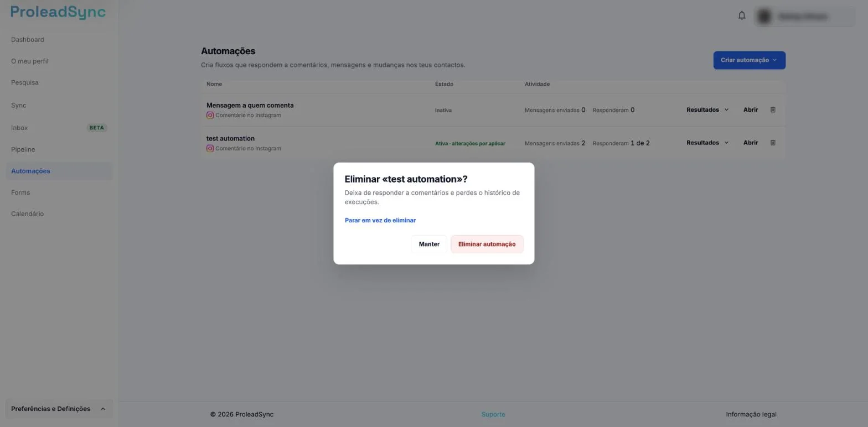
Task: Click 'Mensagens enviadas 0' text
Action: tap(555, 110)
